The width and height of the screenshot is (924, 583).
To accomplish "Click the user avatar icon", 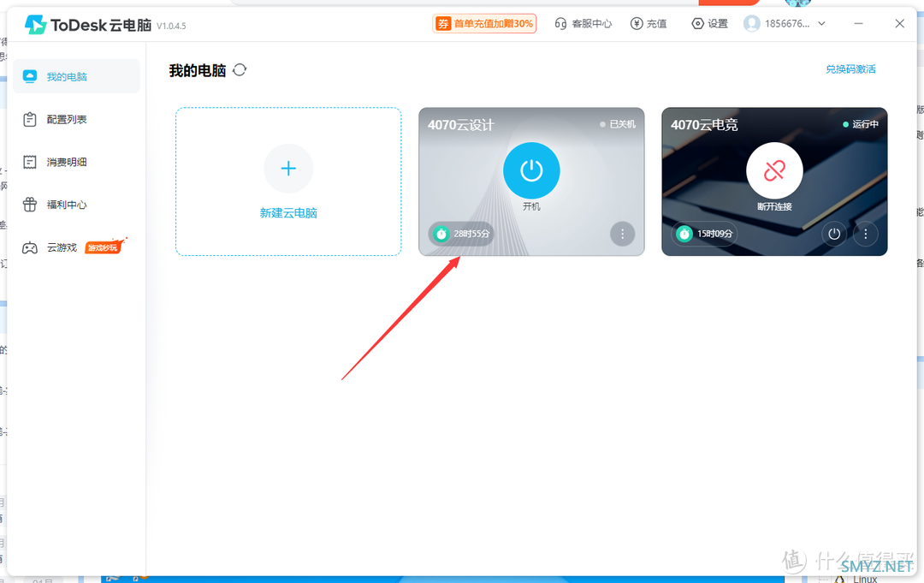I will (x=751, y=24).
